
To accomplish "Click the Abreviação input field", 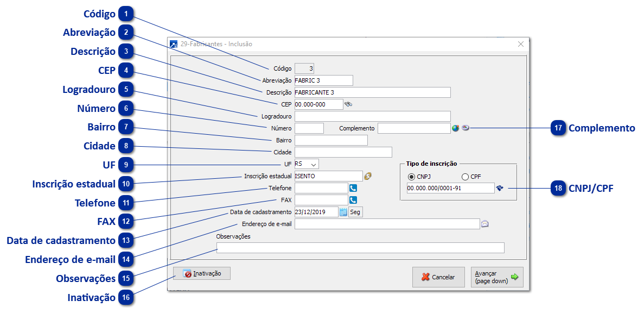I will (x=323, y=80).
